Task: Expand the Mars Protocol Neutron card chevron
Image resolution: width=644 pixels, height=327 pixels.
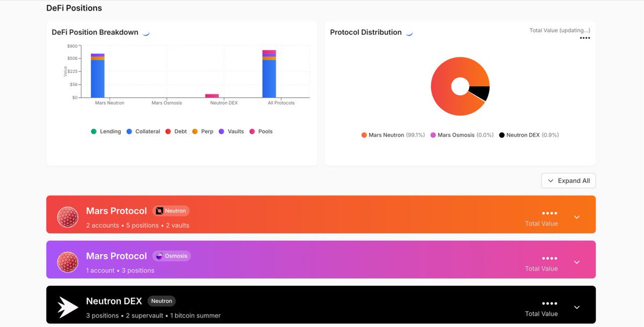Action: pos(577,217)
